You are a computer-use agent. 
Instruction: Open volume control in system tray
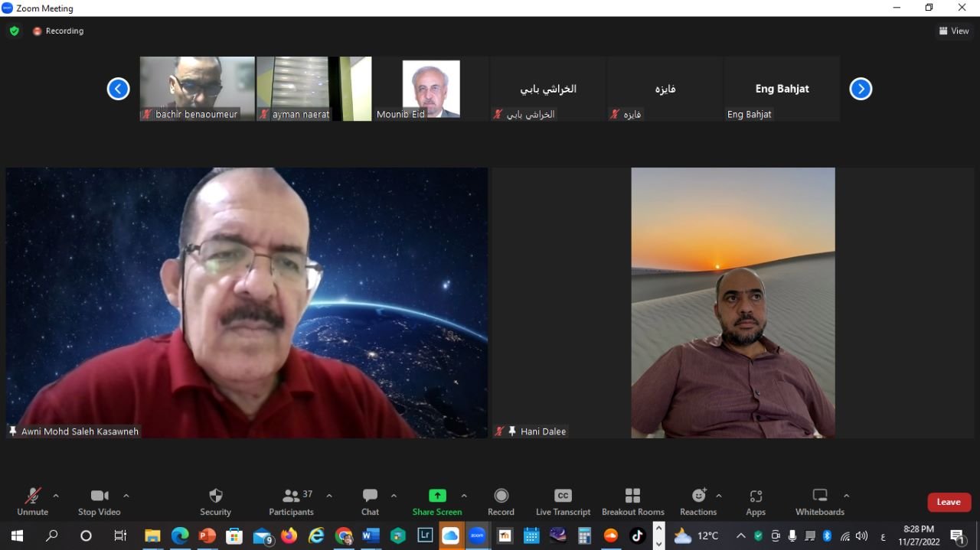[861, 536]
